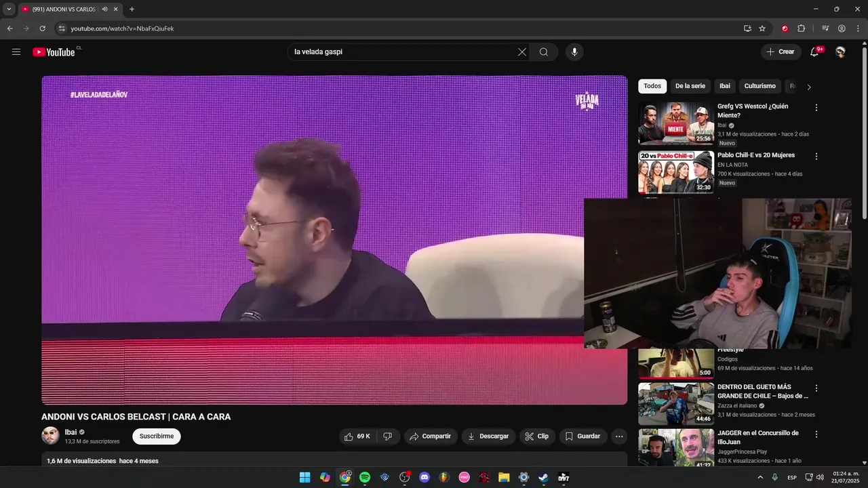868x488 pixels.
Task: Open YouTube notifications bell
Action: pyautogui.click(x=814, y=52)
